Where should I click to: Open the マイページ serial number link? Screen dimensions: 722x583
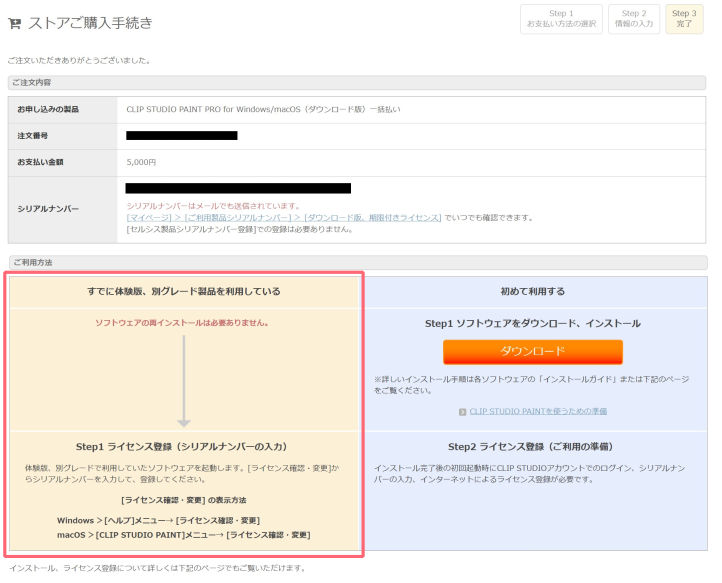284,217
